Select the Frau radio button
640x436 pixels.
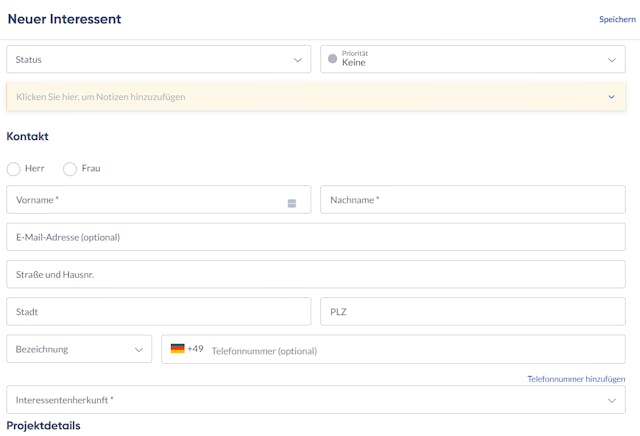pos(70,169)
